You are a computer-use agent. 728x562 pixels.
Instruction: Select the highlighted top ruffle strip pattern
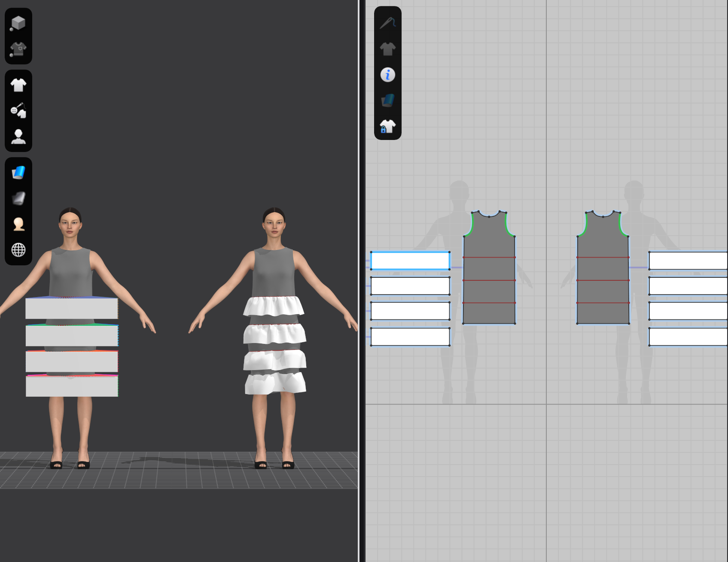click(410, 261)
